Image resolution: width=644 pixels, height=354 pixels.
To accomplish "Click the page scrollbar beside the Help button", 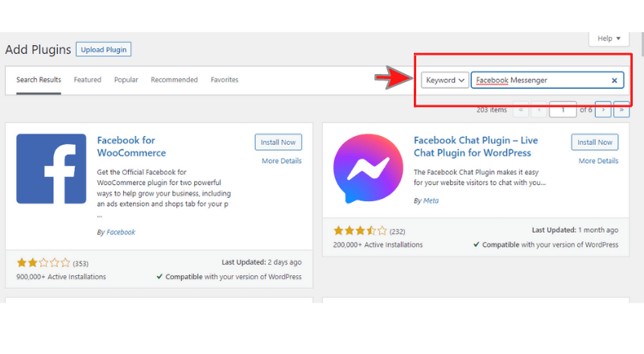I will [642, 44].
